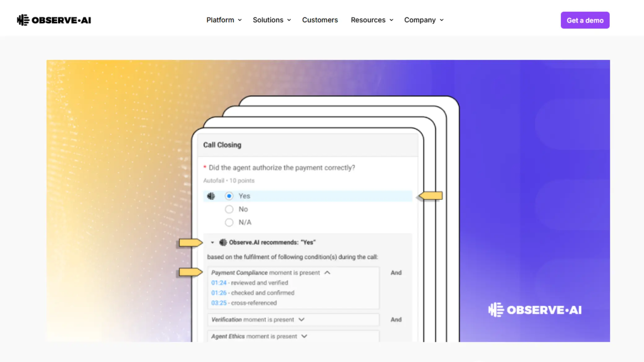Select the N/A radio button

(x=229, y=222)
